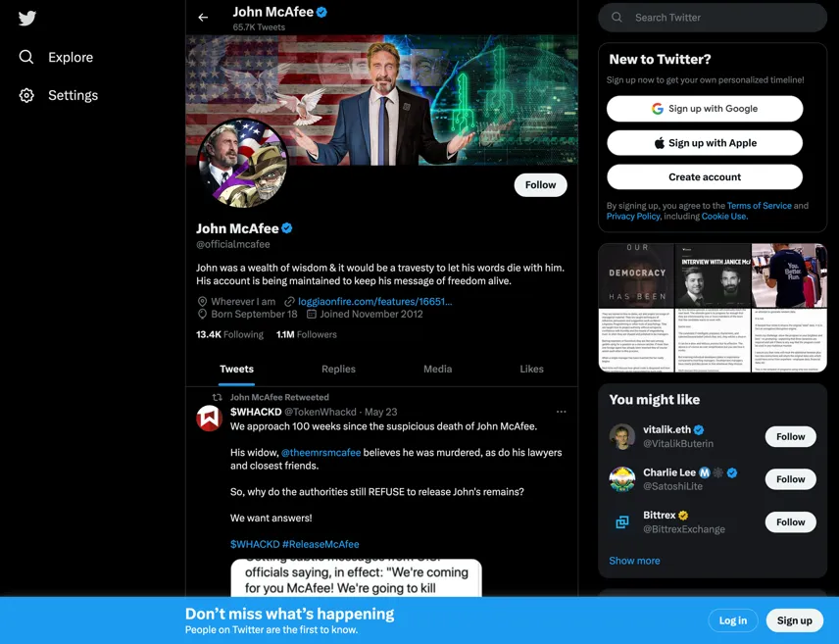Screen dimensions: 839x644
Task: Open the Likes tab
Action: tap(531, 369)
